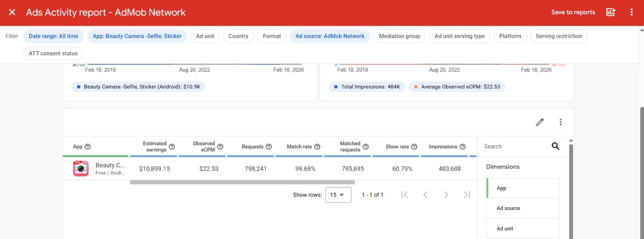
Task: Open the header three-dot overflow menu
Action: coord(631,12)
